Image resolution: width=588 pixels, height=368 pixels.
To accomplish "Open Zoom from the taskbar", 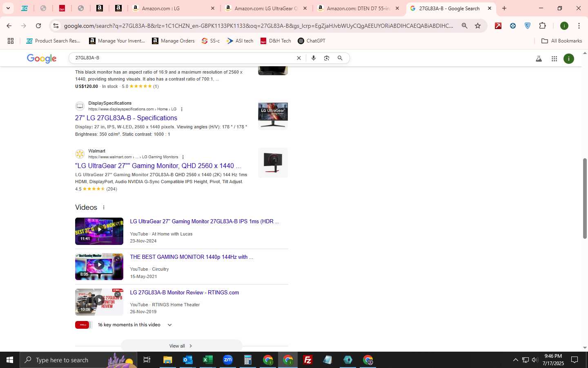I will click(x=228, y=360).
